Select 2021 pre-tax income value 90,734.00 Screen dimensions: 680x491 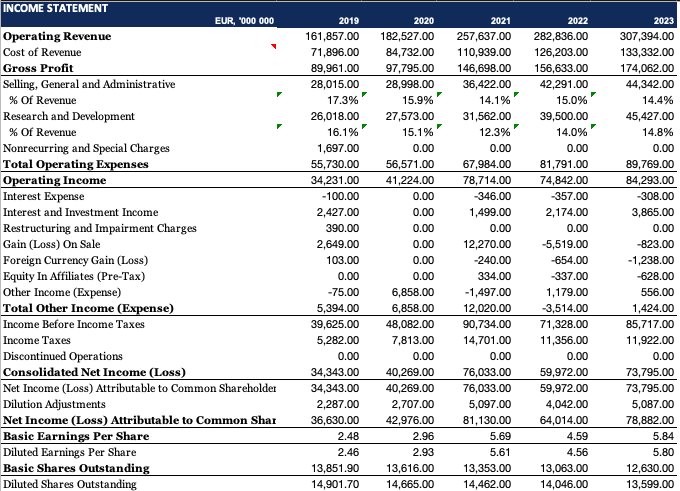pos(487,325)
